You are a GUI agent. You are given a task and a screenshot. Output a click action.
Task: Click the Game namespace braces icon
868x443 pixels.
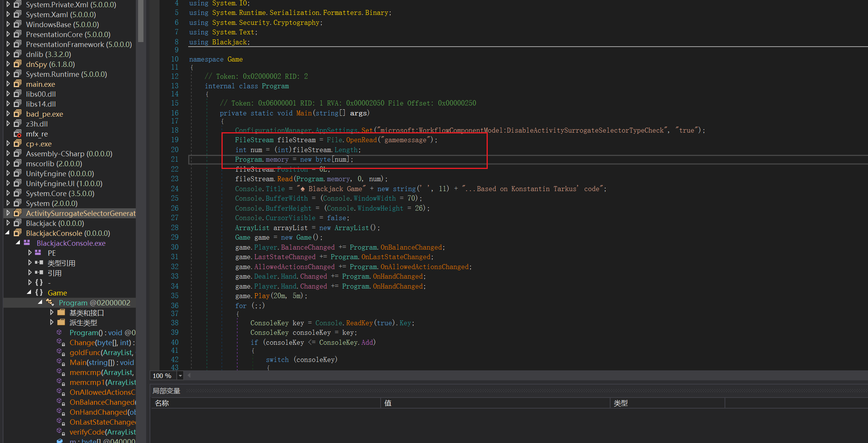click(39, 293)
